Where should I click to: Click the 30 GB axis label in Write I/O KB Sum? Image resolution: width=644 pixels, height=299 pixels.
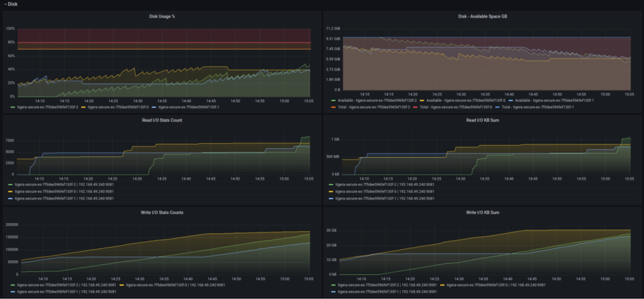click(x=331, y=231)
